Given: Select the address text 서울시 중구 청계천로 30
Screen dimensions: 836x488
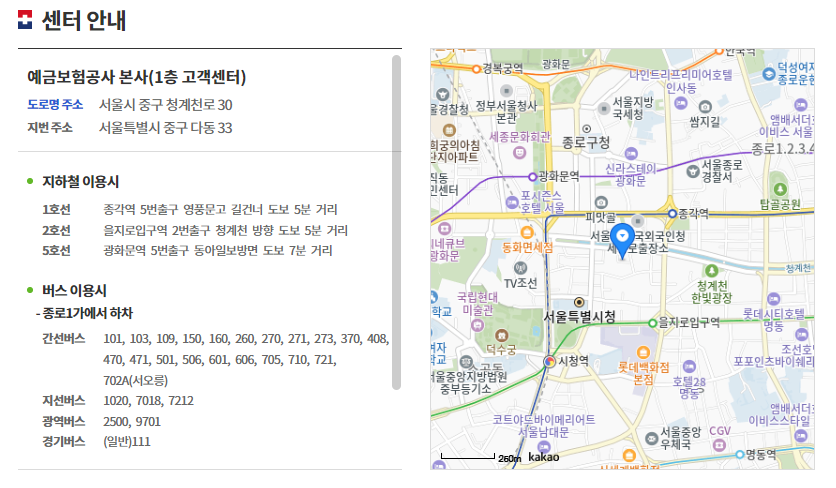Looking at the screenshot, I should pos(165,105).
